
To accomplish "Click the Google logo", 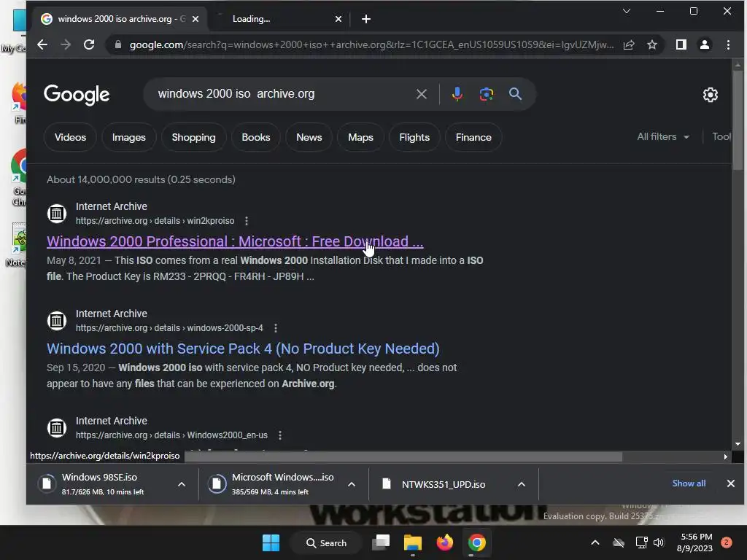I will click(x=77, y=94).
